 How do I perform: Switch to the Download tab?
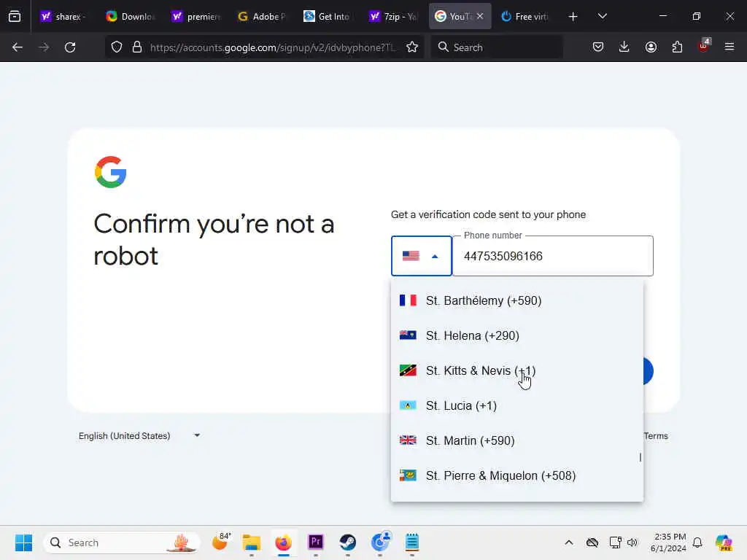coord(131,17)
